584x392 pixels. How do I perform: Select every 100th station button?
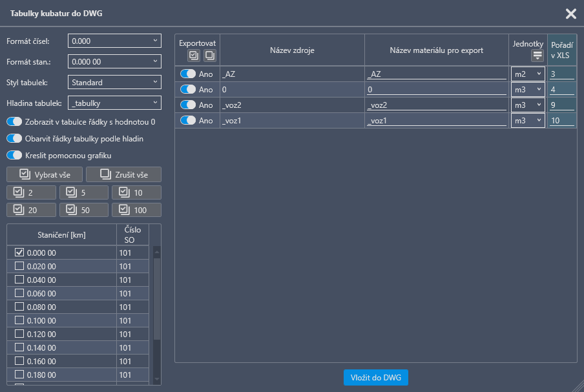(x=136, y=210)
